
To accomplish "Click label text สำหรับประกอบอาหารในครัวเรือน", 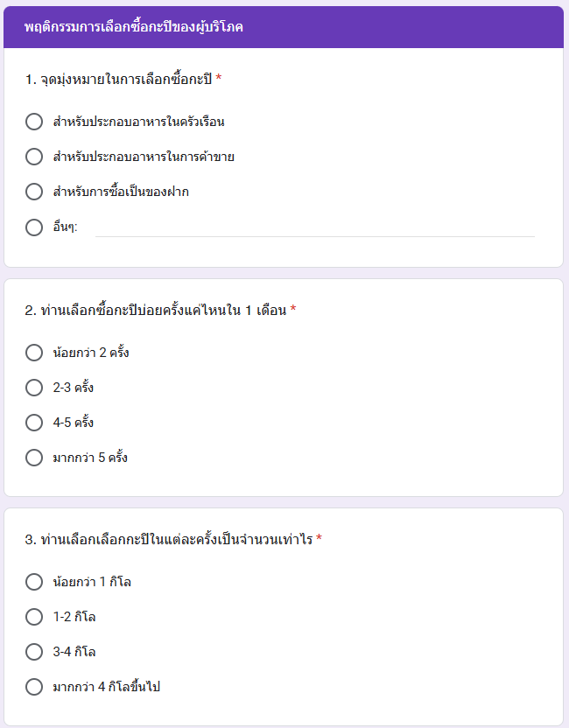I will click(139, 122).
